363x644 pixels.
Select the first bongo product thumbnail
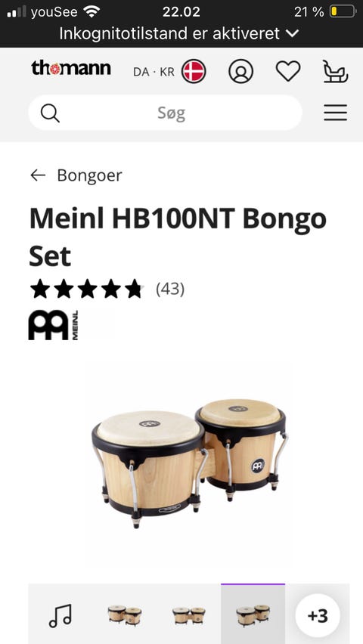pos(125,615)
